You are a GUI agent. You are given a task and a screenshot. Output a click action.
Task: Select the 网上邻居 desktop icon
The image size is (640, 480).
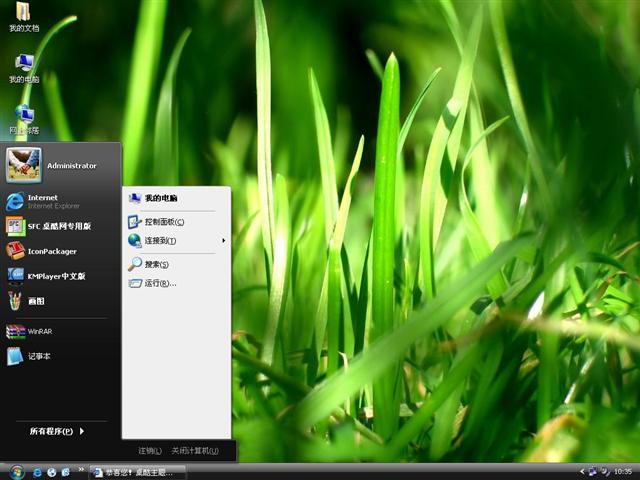click(x=24, y=119)
